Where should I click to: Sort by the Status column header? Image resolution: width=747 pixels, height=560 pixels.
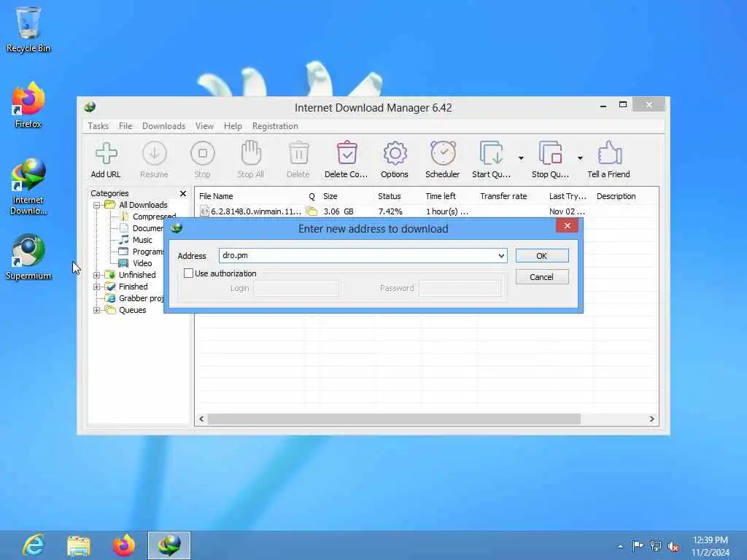point(390,196)
